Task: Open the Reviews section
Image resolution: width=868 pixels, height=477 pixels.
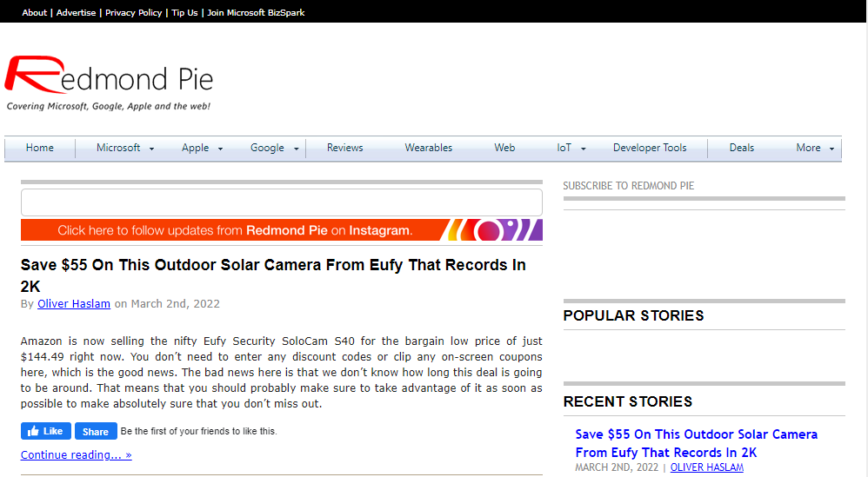Action: coord(344,149)
